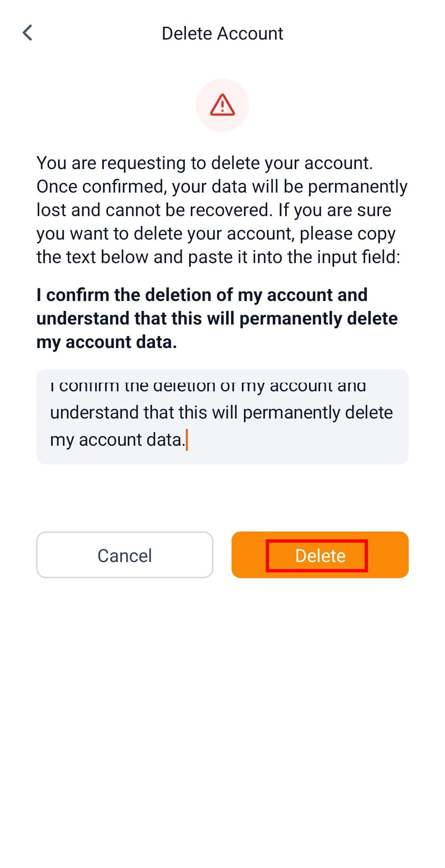445x868 pixels.
Task: Dismiss the request via Cancel
Action: click(125, 555)
